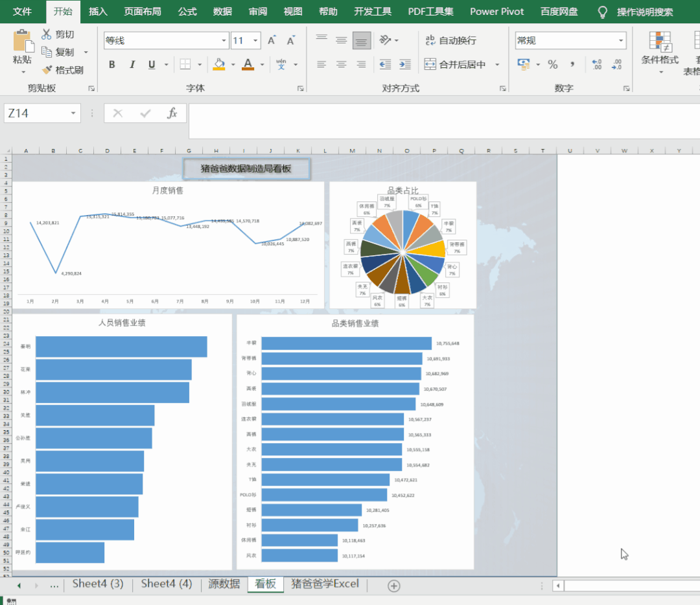
Task: Expand number format dropdown 常规
Action: click(620, 41)
